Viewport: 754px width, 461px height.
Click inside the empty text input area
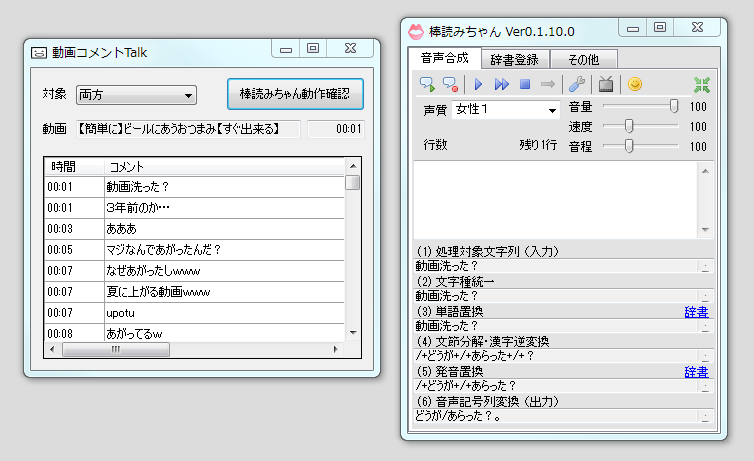(x=555, y=200)
